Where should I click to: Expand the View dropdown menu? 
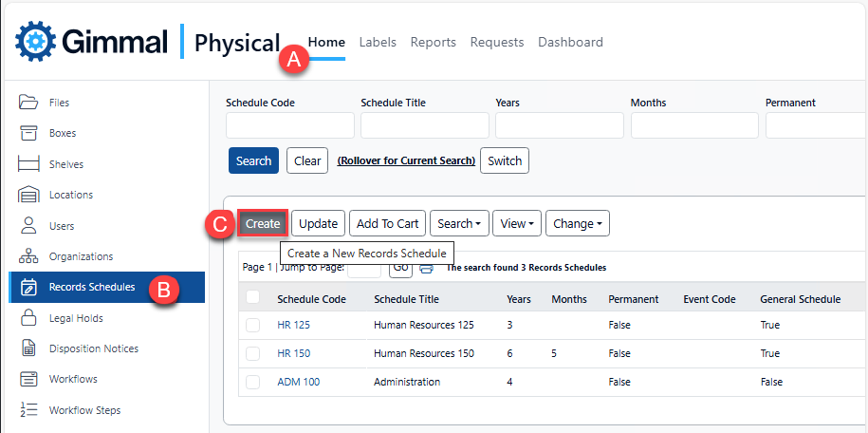click(517, 224)
